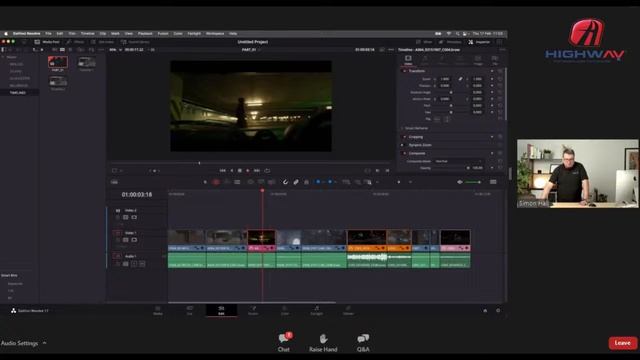Open the File menu
640x360 pixels.
[x=48, y=33]
